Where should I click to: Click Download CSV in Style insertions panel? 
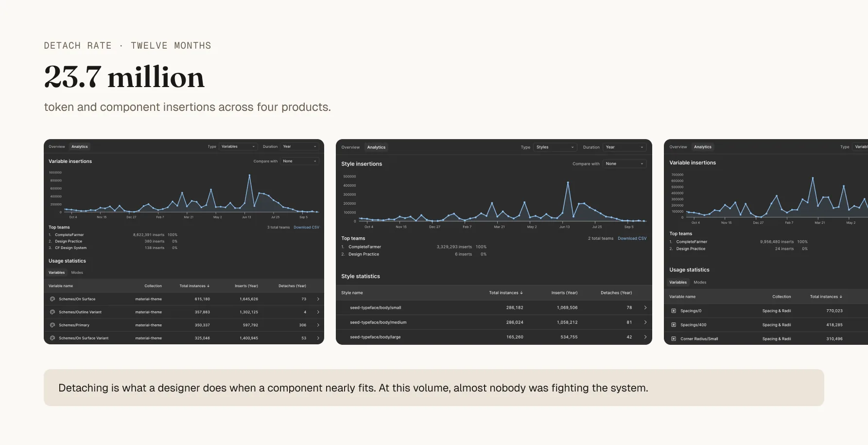coord(632,238)
